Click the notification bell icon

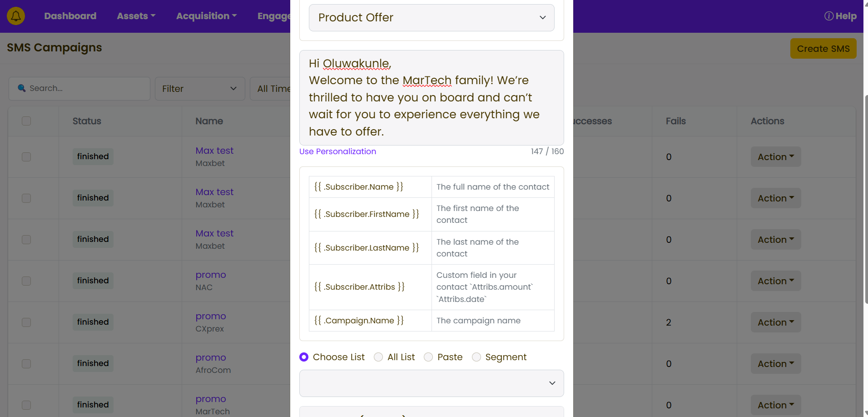(16, 16)
